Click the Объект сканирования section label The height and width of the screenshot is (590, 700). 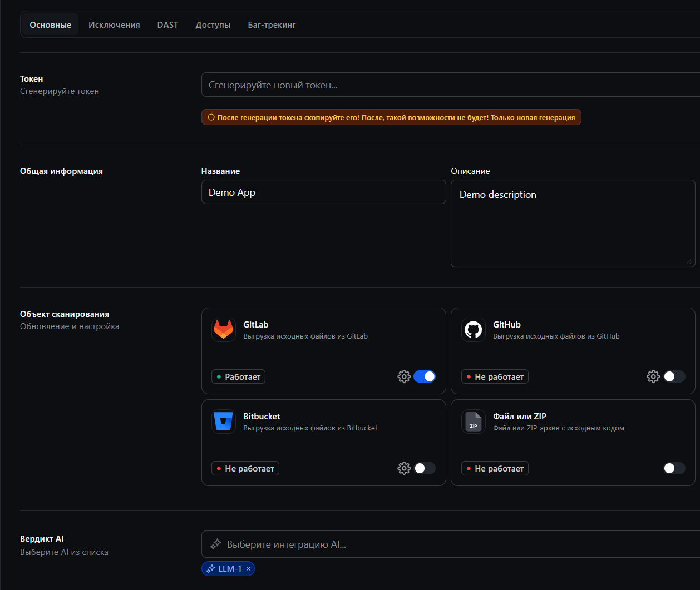[x=65, y=314]
